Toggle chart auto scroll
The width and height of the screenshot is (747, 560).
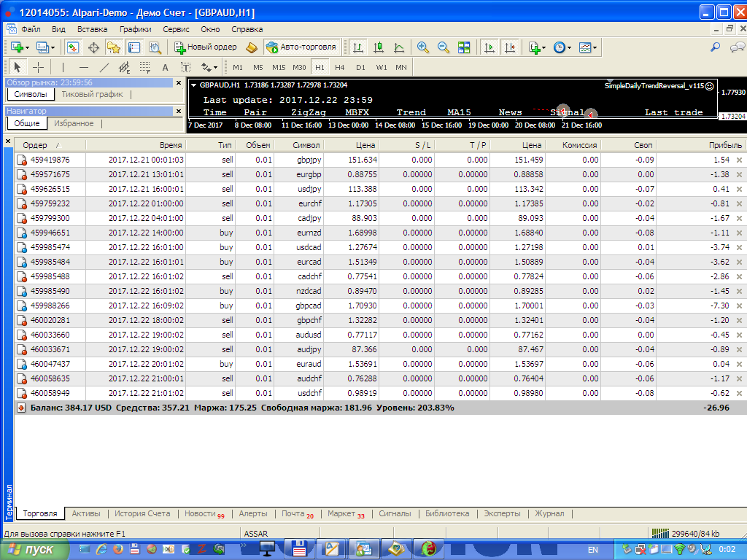(489, 47)
